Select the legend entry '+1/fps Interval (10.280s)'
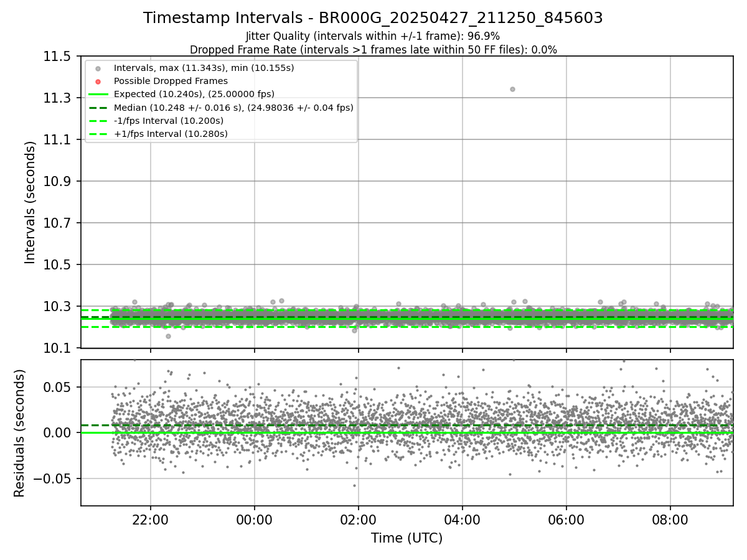The width and height of the screenshot is (747, 560). [x=171, y=134]
